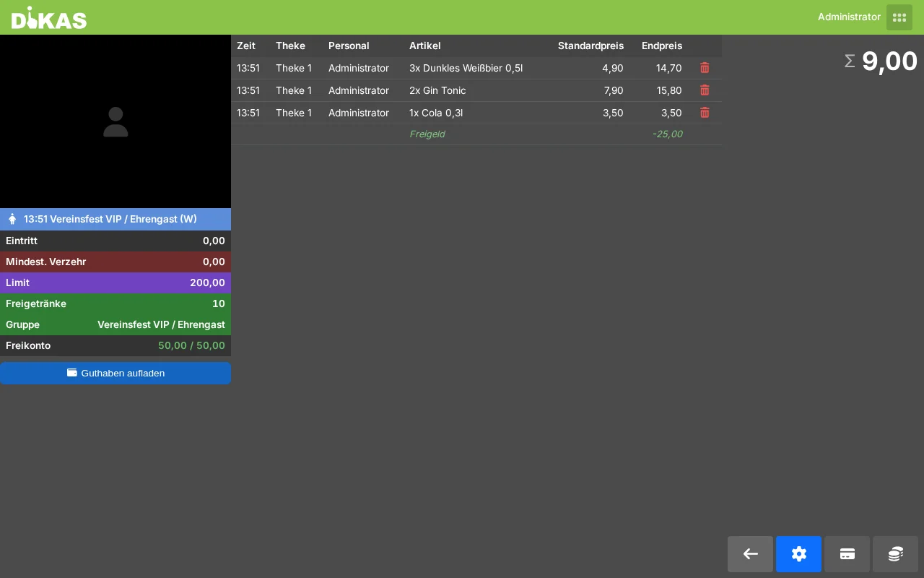Click the Personal column header
The image size is (924, 578).
click(349, 46)
